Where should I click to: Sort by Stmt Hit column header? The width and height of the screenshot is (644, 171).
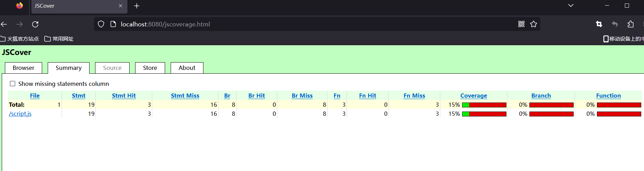pyautogui.click(x=124, y=96)
